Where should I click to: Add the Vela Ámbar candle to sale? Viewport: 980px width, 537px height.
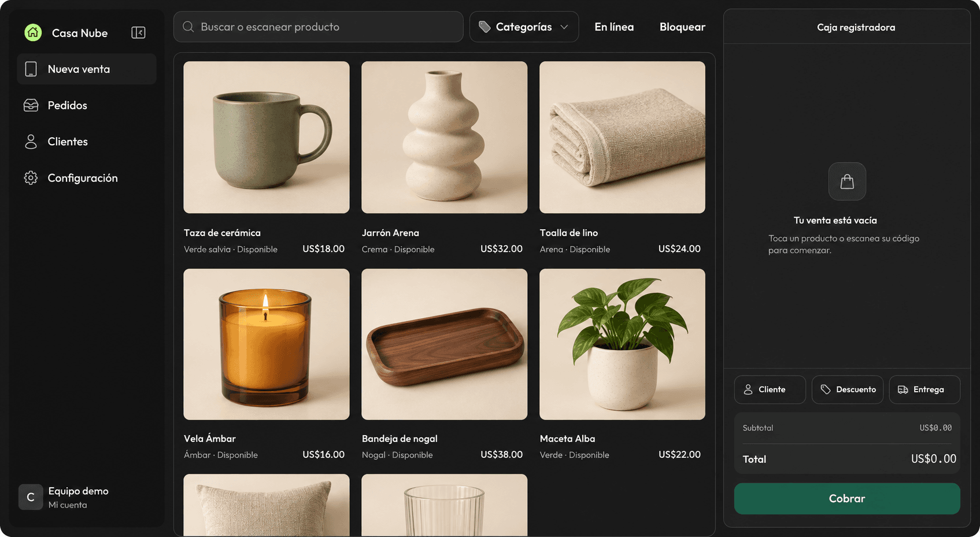coord(267,344)
